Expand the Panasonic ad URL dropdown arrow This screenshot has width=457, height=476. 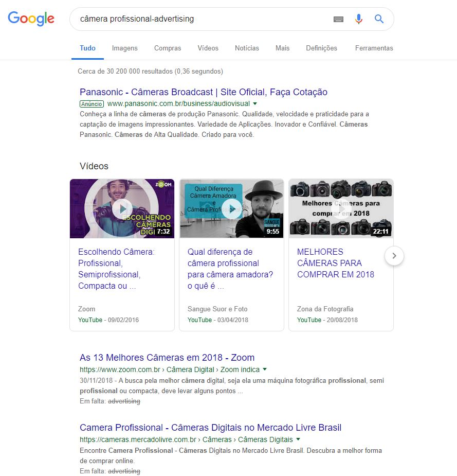pos(255,103)
